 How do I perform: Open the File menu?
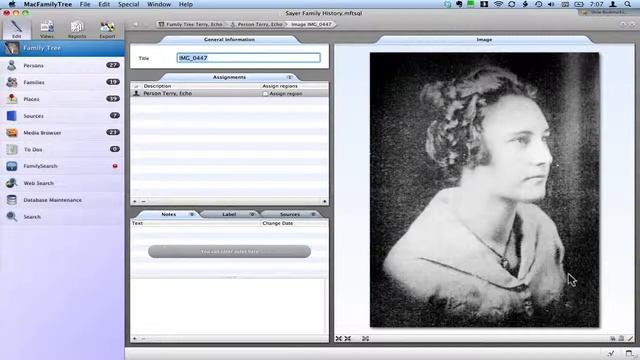coord(85,4)
